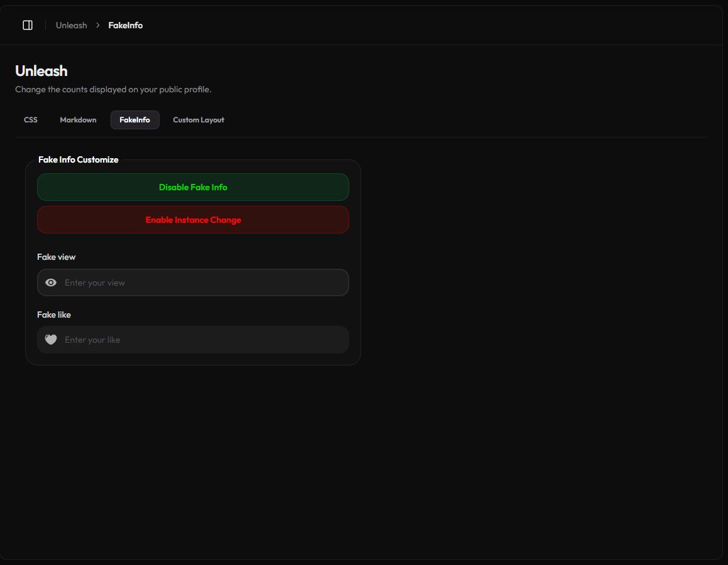Click the Fake like label
Screen dimensions: 728x565
(54, 315)
